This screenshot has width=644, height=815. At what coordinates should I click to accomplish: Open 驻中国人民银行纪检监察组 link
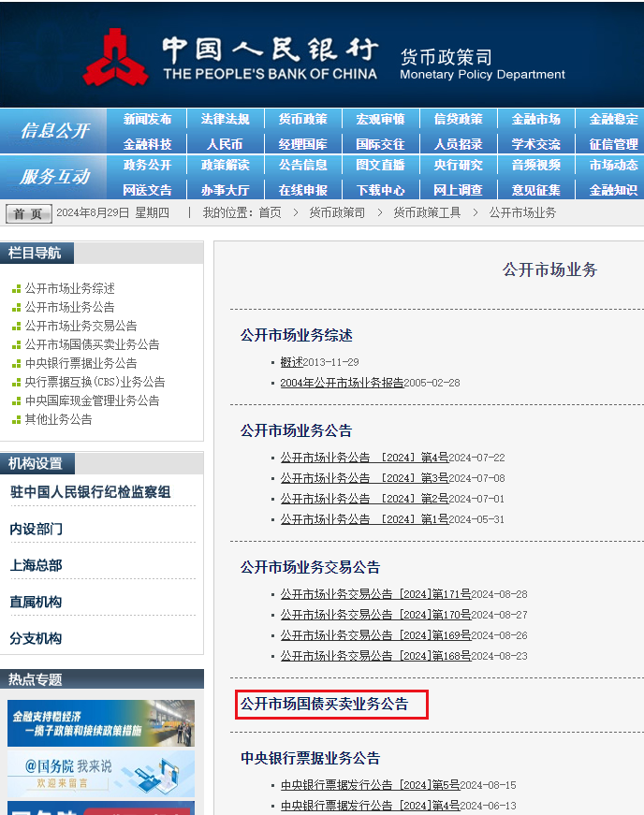(90, 491)
